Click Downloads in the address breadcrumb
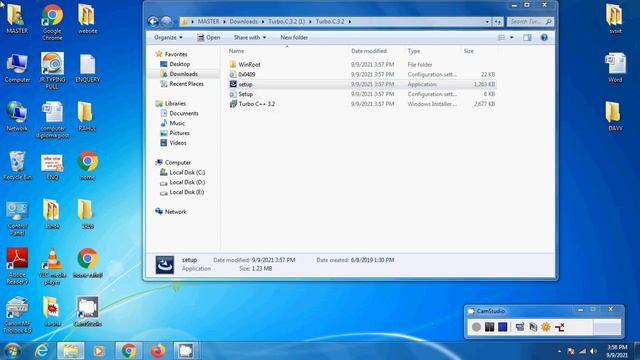 point(243,21)
